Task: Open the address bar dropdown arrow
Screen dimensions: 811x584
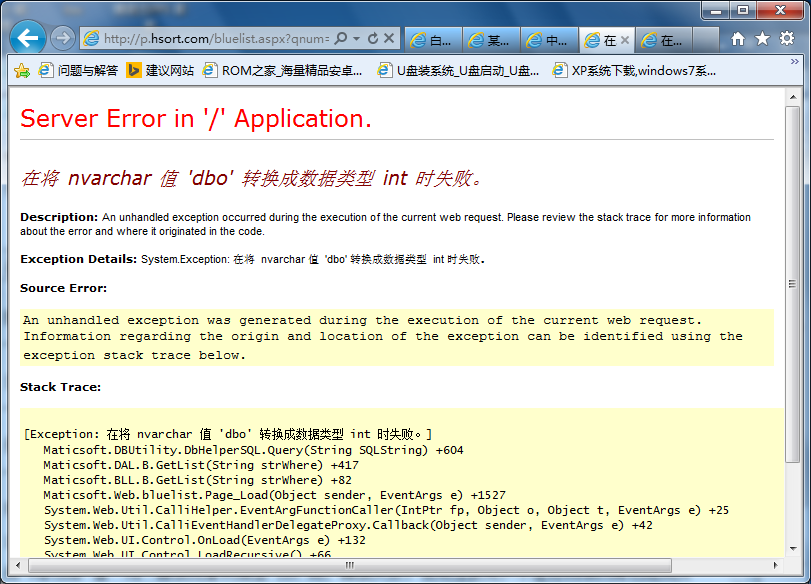Action: [x=356, y=39]
